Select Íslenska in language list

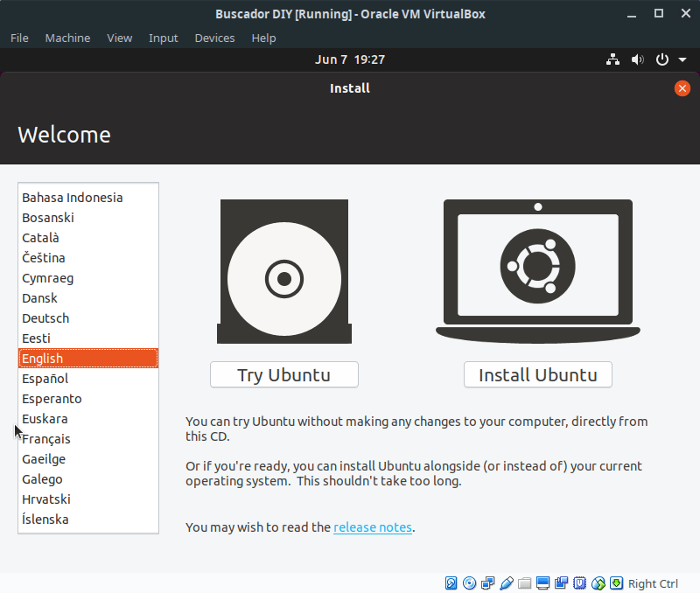[x=88, y=520]
